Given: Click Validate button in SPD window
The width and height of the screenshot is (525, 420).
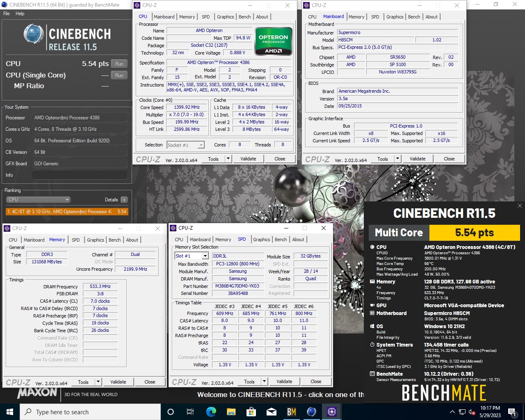Looking at the screenshot, I should coord(284,381).
